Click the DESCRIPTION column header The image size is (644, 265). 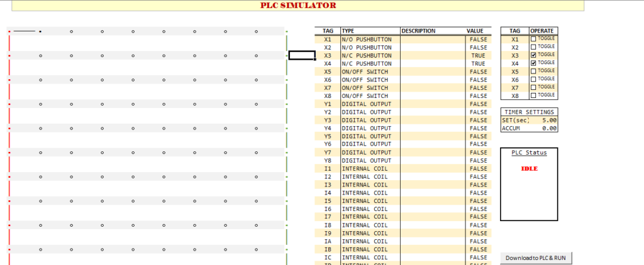431,31
